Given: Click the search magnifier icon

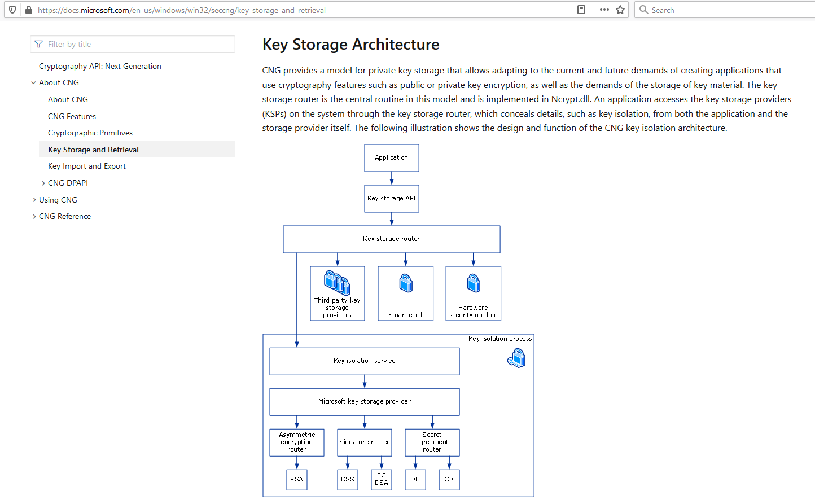Looking at the screenshot, I should (643, 10).
